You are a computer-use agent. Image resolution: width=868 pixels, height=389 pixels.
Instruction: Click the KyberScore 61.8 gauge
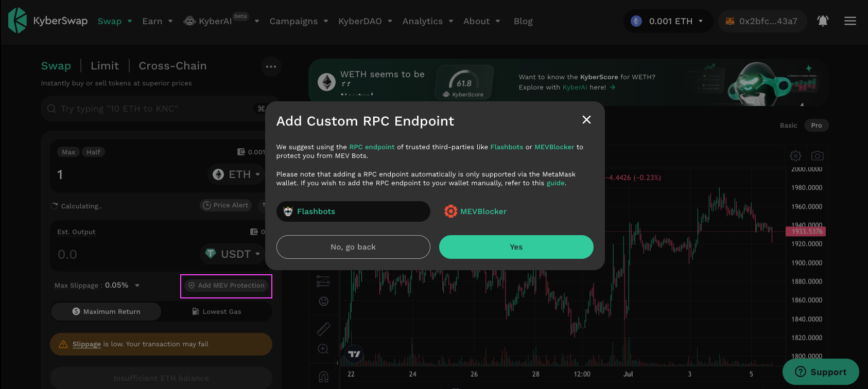coord(464,82)
